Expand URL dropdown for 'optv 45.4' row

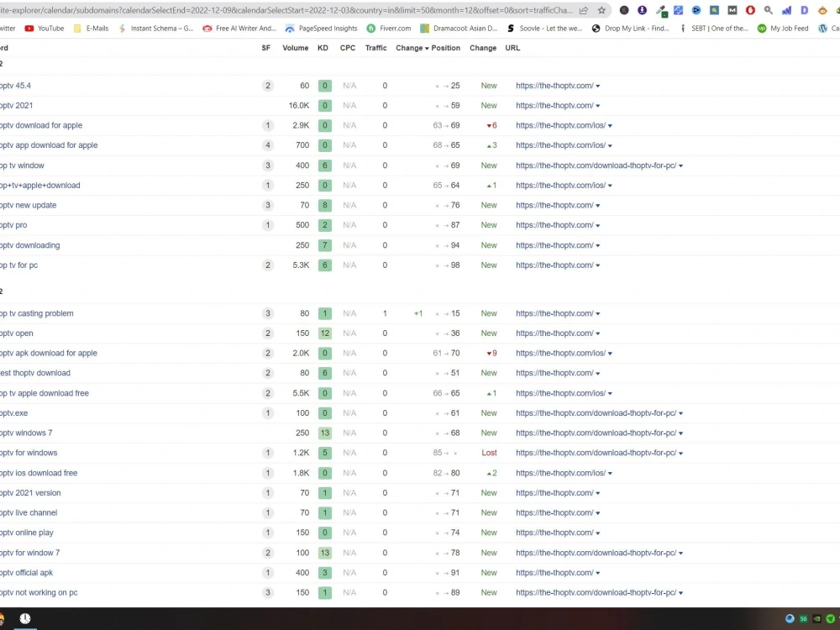598,86
